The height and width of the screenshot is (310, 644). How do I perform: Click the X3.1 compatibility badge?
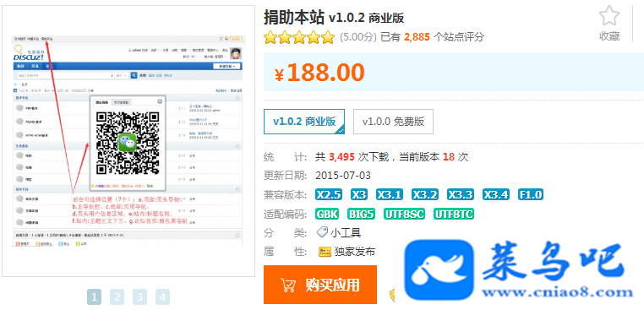[390, 194]
